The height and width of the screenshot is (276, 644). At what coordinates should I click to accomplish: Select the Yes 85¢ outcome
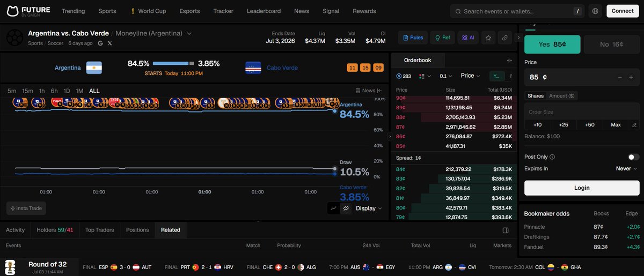[553, 44]
